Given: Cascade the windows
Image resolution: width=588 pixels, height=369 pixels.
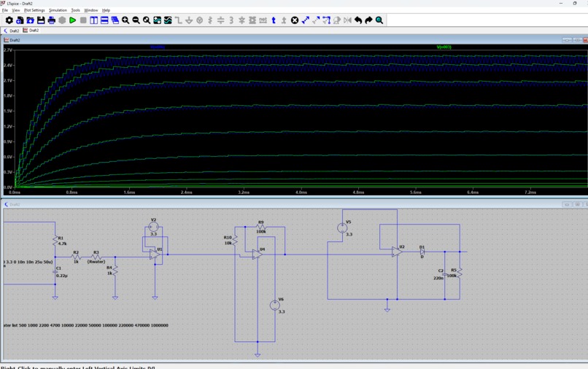Looking at the screenshot, I should (115, 20).
